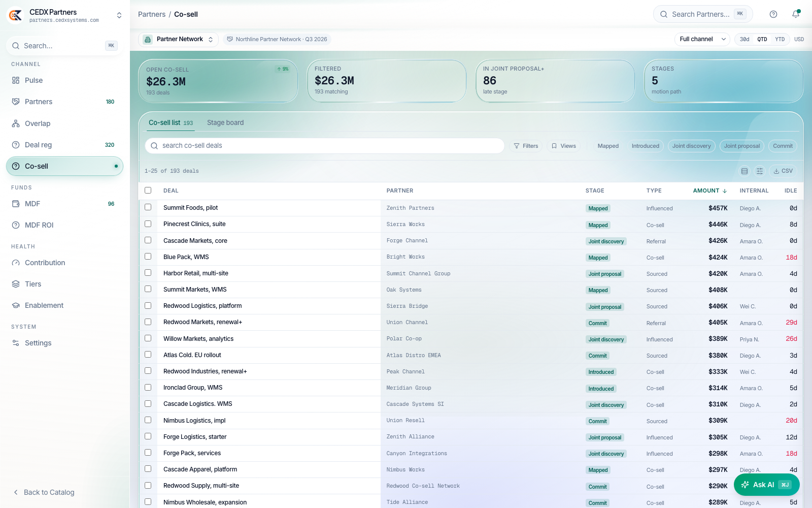Click the Contribution gauge icon in sidebar
Viewport: 812px width, 508px height.
16,263
